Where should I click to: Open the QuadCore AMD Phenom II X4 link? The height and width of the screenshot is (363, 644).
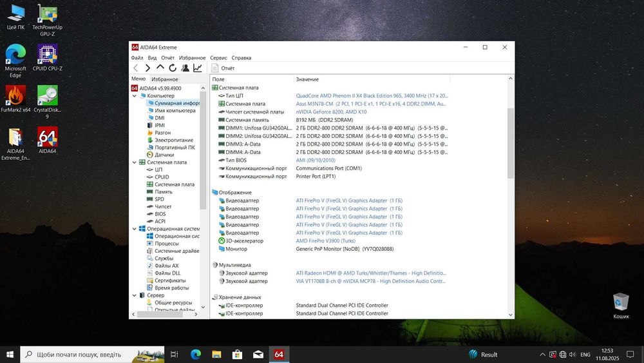[372, 96]
